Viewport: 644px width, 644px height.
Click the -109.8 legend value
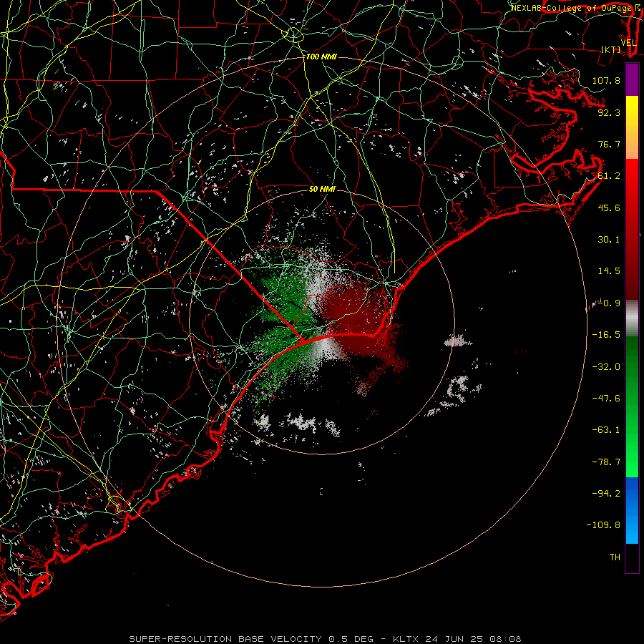[603, 525]
